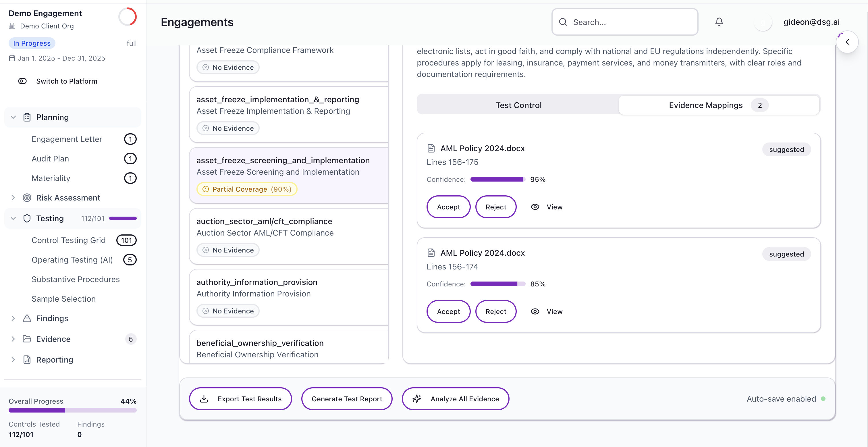The height and width of the screenshot is (447, 868).
Task: Click the Switch to Platform eye icon
Action: (22, 81)
